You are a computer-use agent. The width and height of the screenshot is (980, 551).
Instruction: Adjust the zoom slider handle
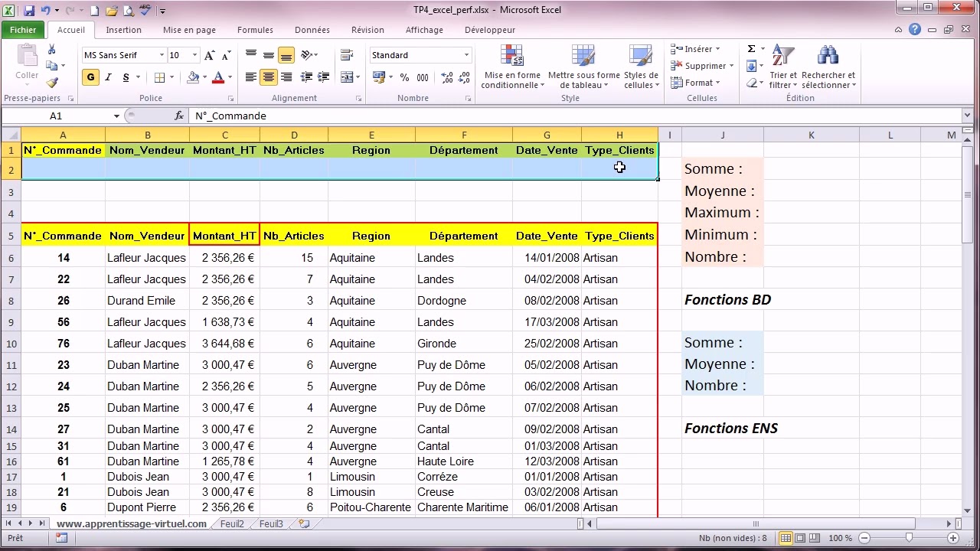pyautogui.click(x=909, y=538)
